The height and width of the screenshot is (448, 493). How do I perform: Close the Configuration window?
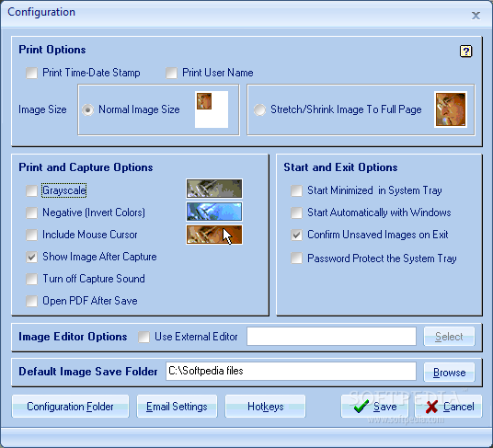coord(476,16)
